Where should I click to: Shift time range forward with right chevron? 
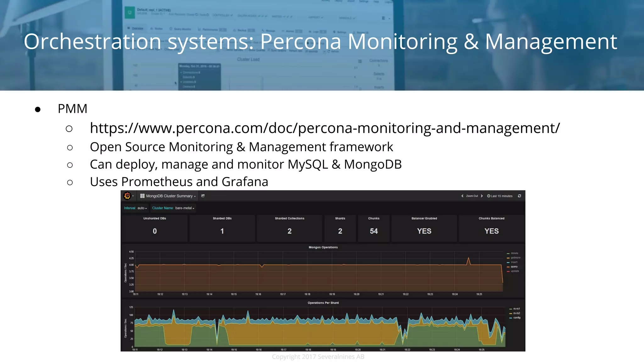click(x=482, y=196)
